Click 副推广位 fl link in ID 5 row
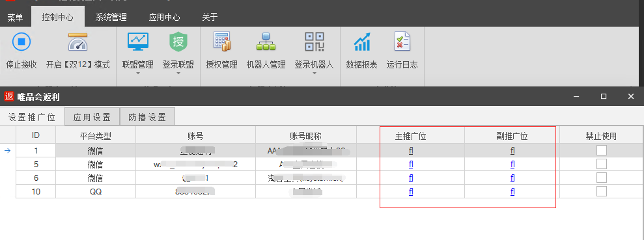 pos(512,165)
